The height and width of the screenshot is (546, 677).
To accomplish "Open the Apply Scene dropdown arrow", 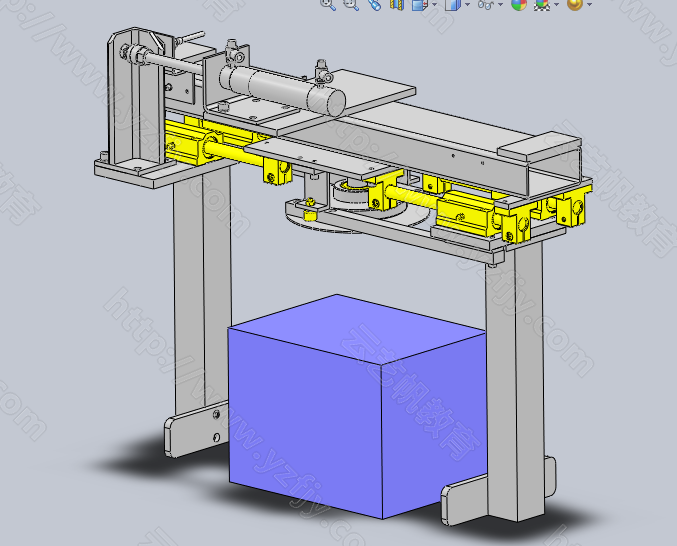I will [x=557, y=5].
